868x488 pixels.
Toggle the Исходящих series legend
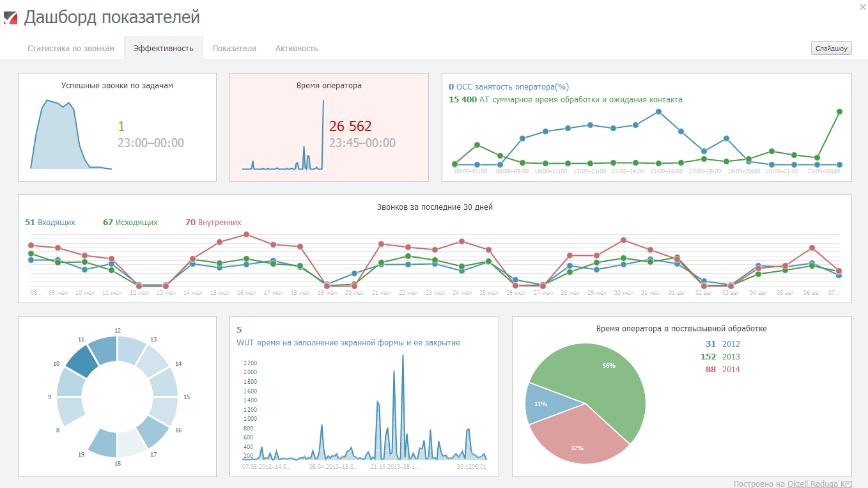[x=130, y=223]
